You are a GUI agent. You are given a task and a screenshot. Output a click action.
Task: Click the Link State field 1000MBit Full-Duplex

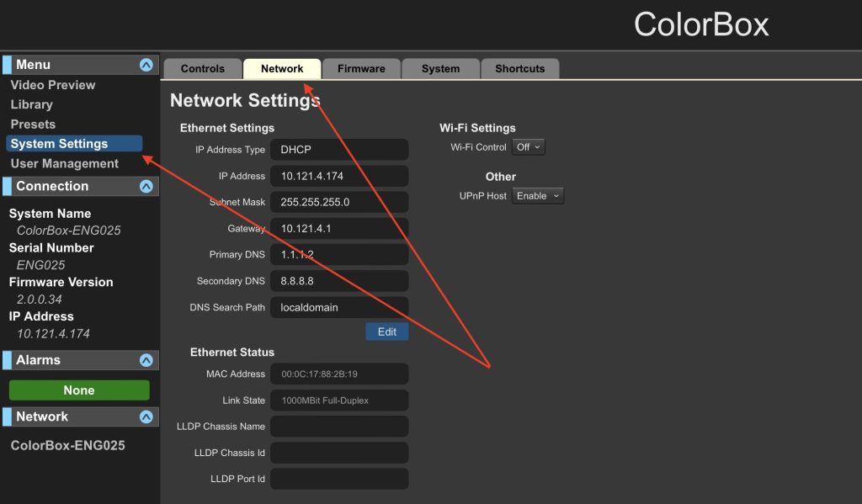tap(339, 401)
